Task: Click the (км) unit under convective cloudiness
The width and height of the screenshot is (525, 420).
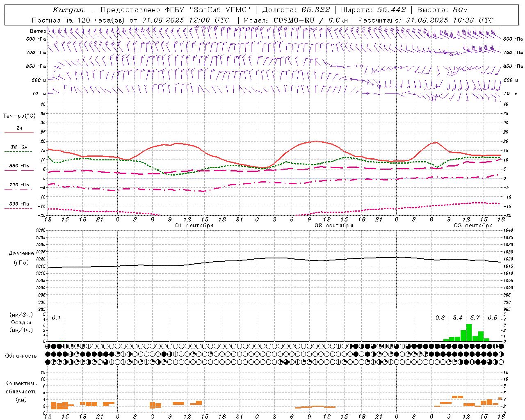Action: tap(21, 400)
